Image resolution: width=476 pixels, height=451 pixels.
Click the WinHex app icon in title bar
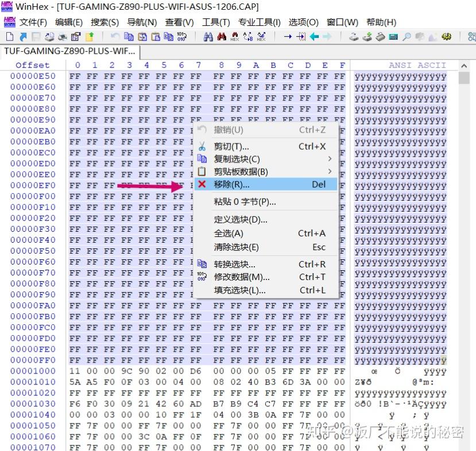tap(7, 6)
